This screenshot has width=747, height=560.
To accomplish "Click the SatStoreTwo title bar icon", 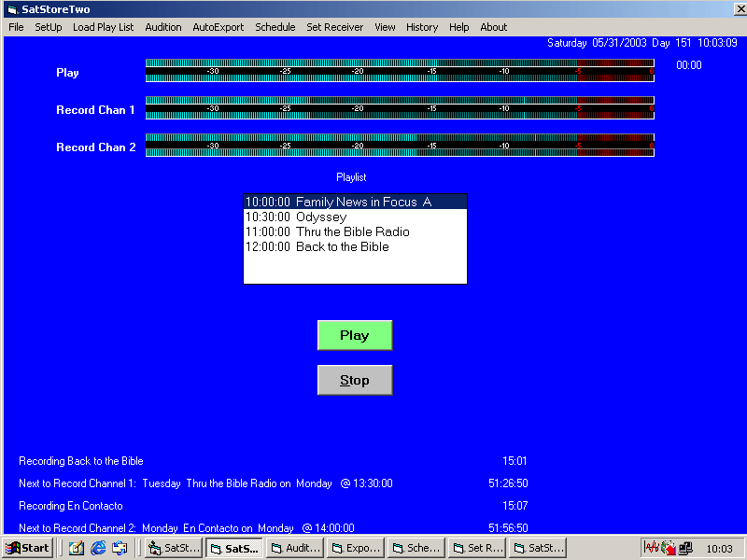I will 12,9.
